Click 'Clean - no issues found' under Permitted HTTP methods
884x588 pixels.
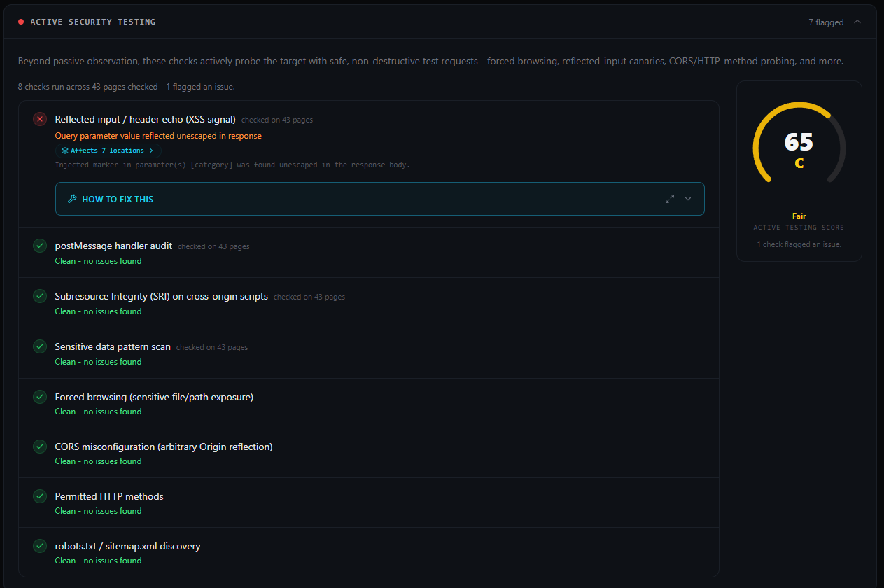(98, 511)
